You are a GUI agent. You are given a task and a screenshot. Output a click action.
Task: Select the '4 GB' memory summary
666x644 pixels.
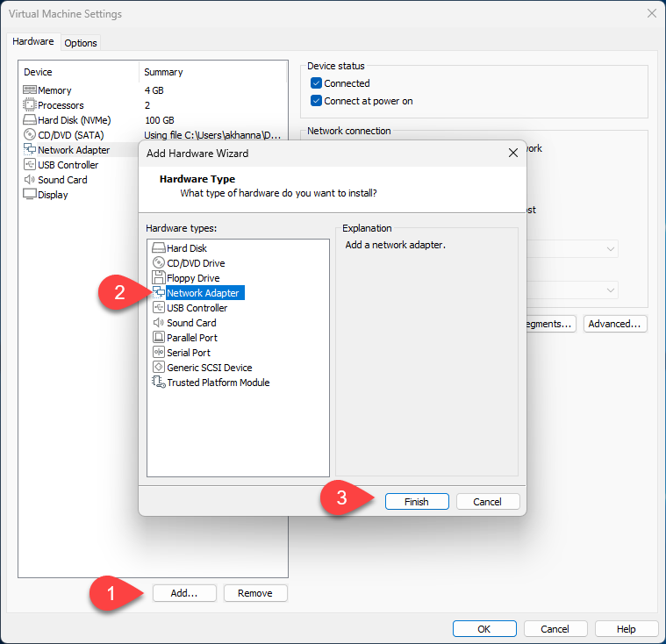pos(154,90)
